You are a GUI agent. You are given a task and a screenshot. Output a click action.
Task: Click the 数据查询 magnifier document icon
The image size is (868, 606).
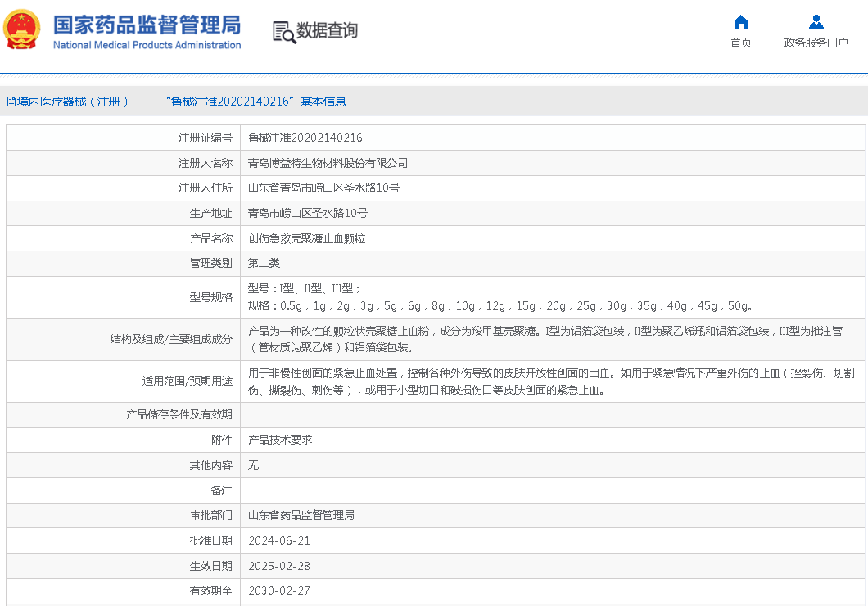coord(283,31)
